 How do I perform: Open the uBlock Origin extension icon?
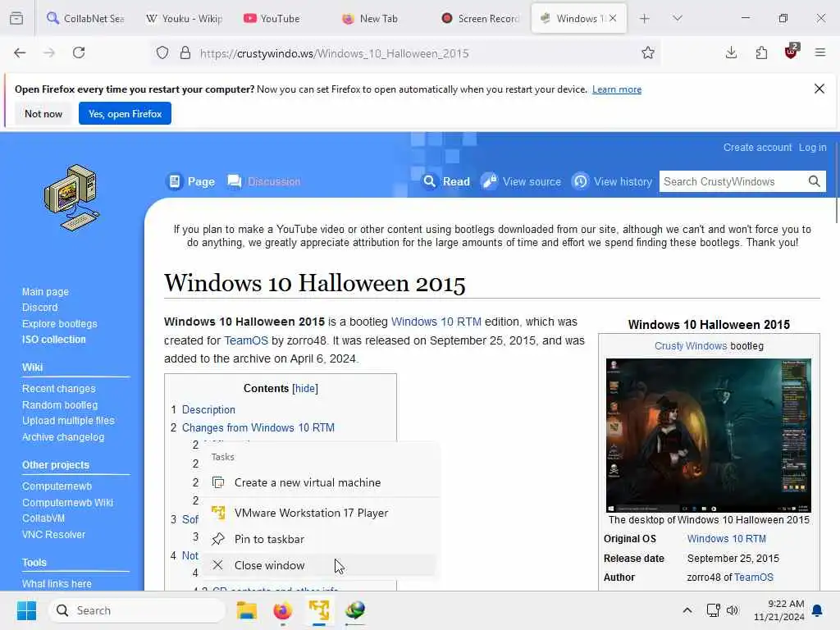coord(792,52)
